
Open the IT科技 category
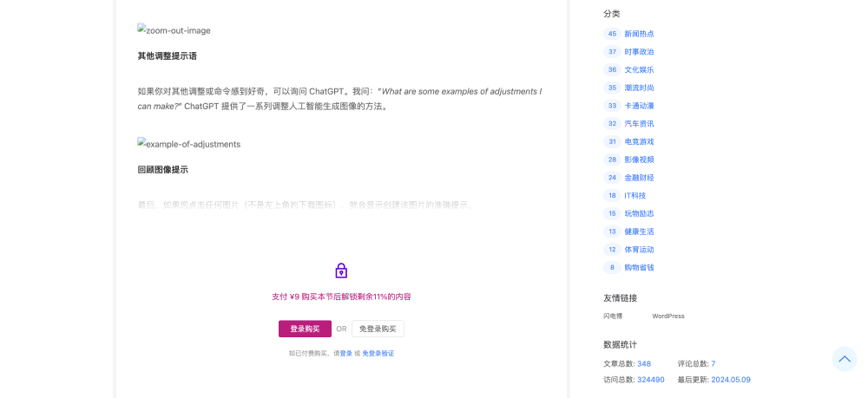tap(635, 196)
